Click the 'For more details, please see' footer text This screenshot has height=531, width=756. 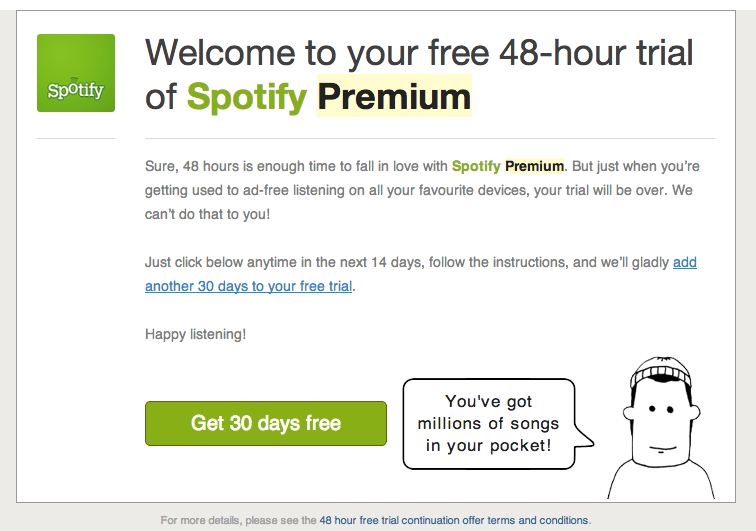click(x=238, y=520)
